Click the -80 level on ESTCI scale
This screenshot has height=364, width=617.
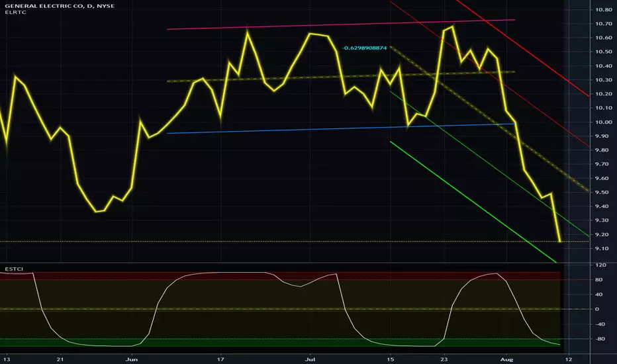pos(600,339)
